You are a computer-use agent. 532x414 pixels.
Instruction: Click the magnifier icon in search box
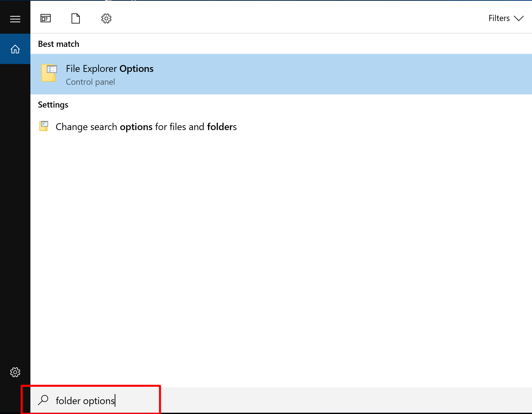(43, 400)
